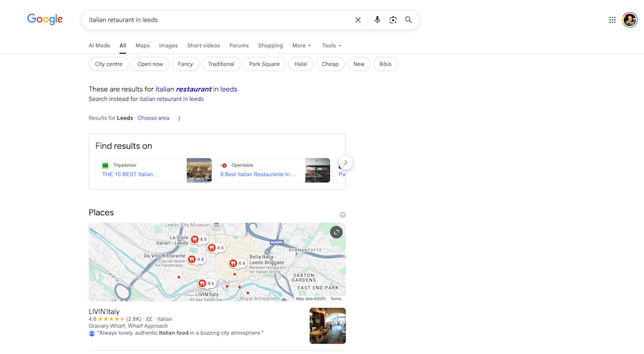The image size is (644, 354).
Task: Open the LIVIN'Italy restaurant photo thumbnail
Action: [327, 325]
